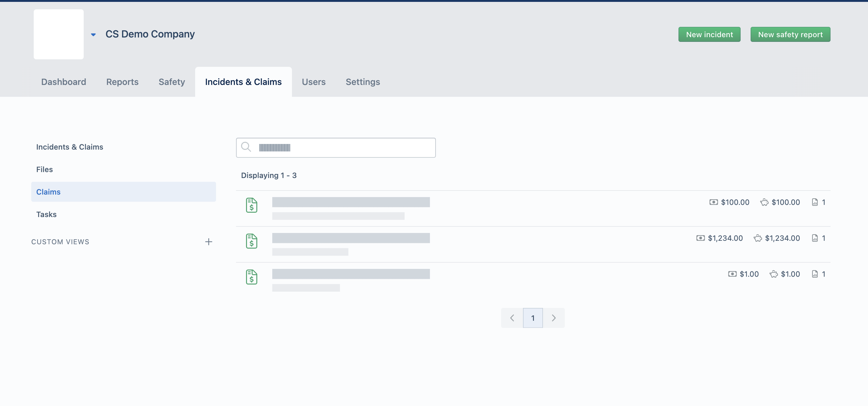Click the cash icon beside $100.00
This screenshot has width=868, height=406.
point(714,202)
